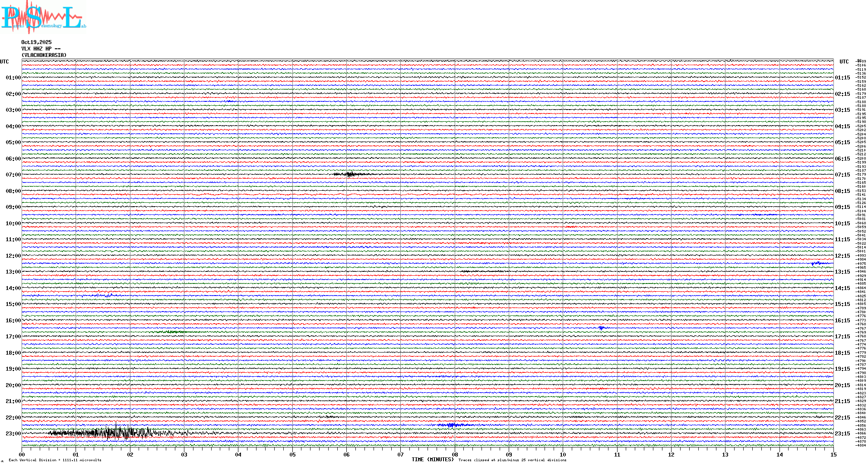The image size is (868, 466).
Task: Click the 18:15 label on right axis
Action: [842, 353]
